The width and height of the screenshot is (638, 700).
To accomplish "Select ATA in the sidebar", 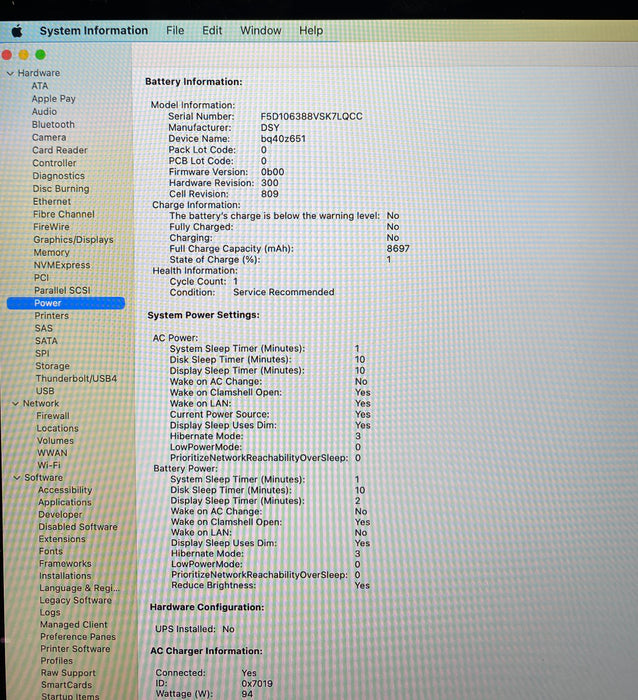I will coord(40,86).
